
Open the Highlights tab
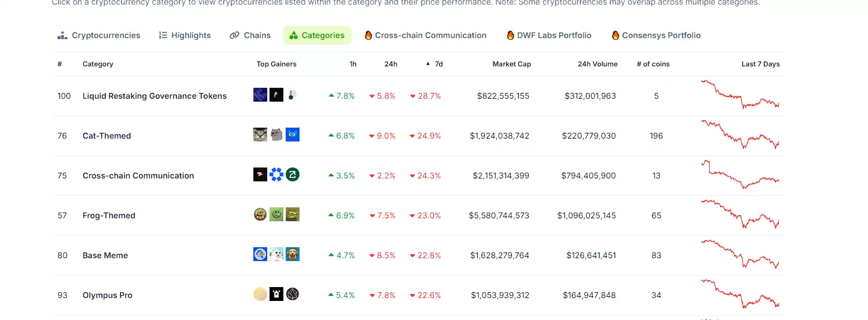pos(185,35)
